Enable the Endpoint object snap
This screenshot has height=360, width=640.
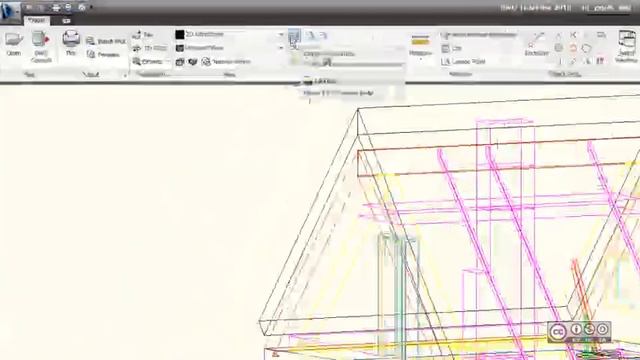(536, 44)
